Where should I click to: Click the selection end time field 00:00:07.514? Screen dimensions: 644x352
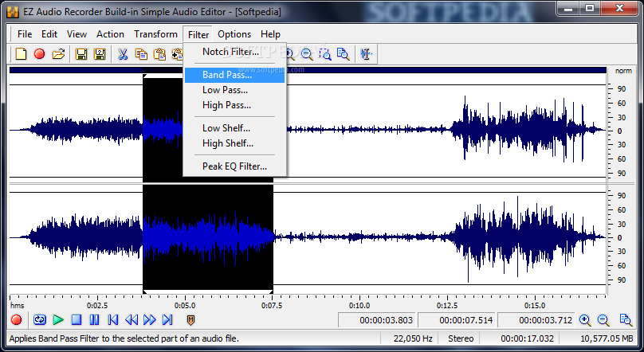[457, 320]
